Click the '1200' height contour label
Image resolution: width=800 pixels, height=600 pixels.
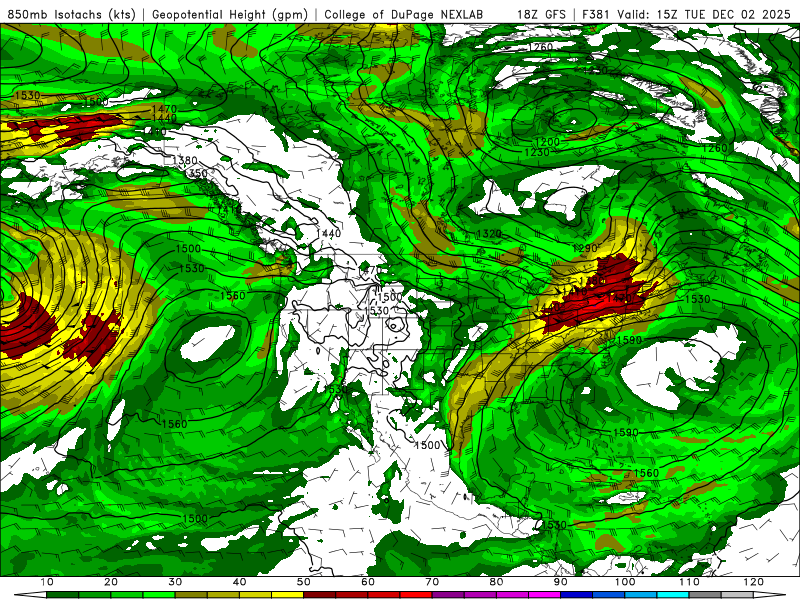click(x=547, y=142)
